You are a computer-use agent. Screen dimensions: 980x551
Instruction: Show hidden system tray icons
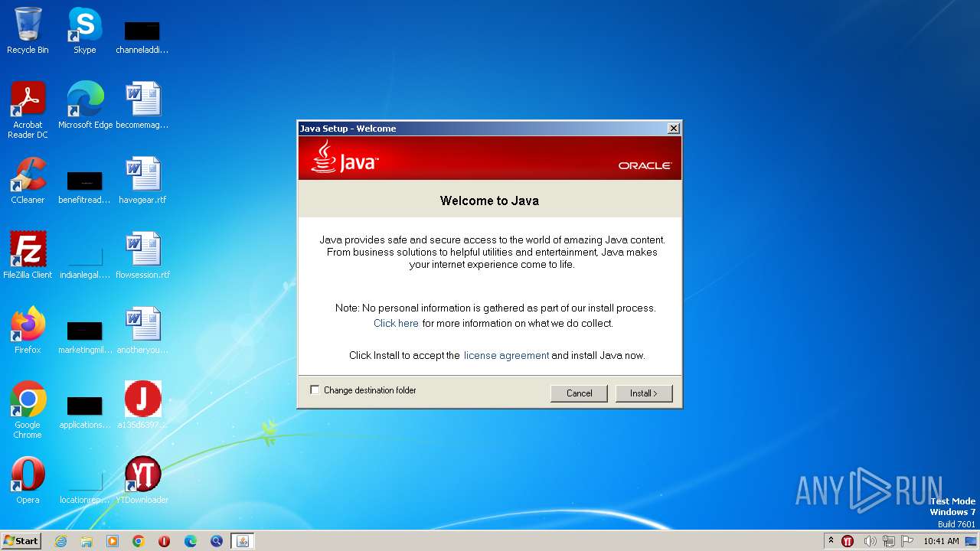coord(831,541)
